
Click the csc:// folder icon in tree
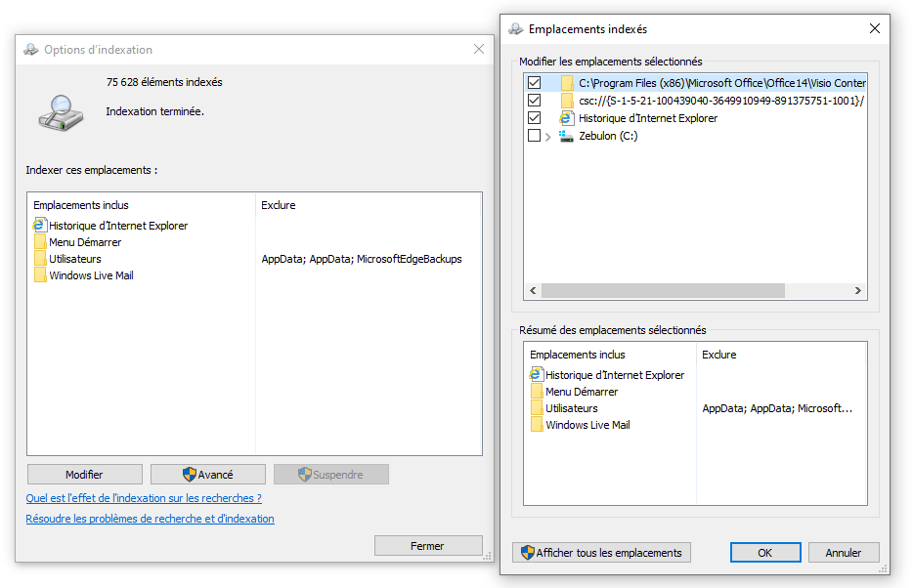567,101
